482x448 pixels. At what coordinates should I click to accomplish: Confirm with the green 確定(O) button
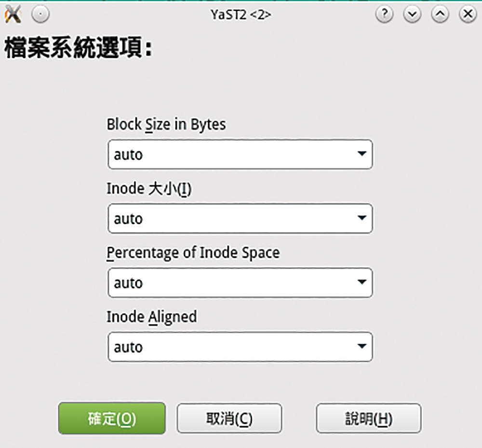[112, 418]
